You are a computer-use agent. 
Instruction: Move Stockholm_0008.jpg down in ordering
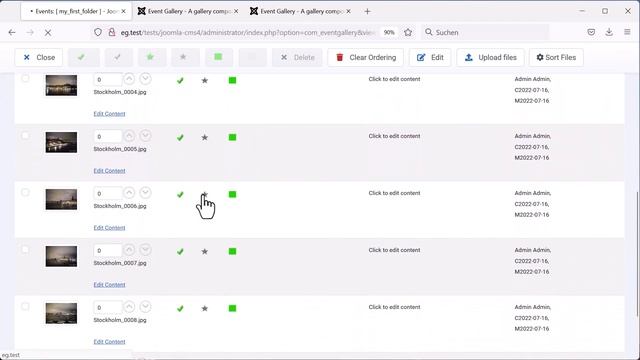tap(145, 307)
